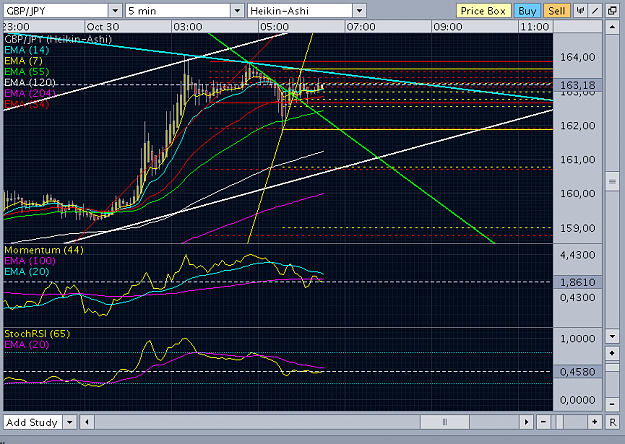
Task: Click the 5 min interval field
Action: [178, 11]
